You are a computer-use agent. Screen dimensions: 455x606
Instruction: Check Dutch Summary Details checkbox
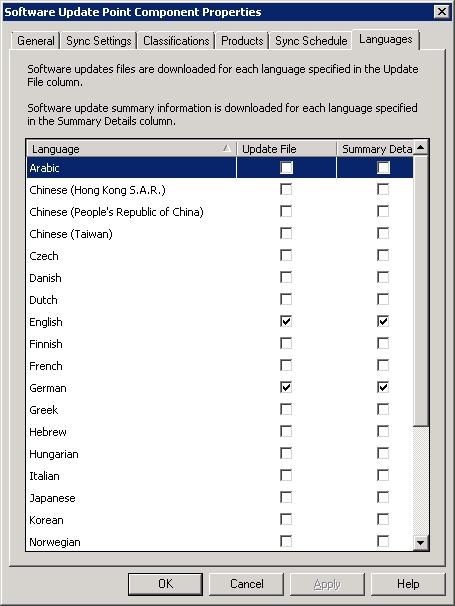pyautogui.click(x=383, y=300)
